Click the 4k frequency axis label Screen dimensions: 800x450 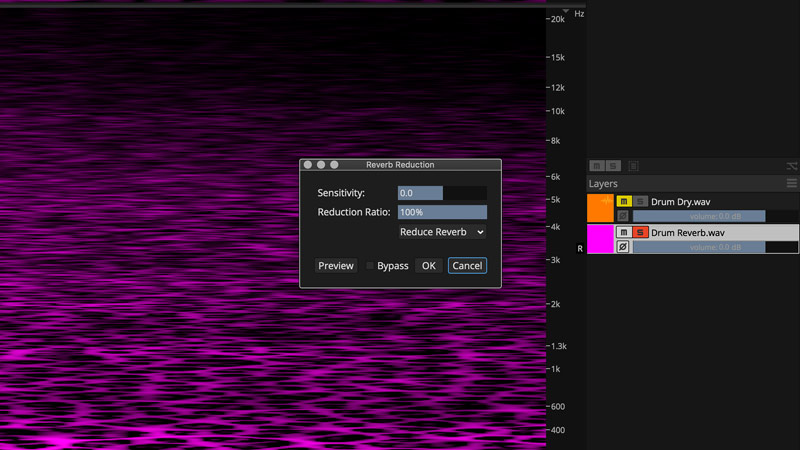pyautogui.click(x=555, y=227)
